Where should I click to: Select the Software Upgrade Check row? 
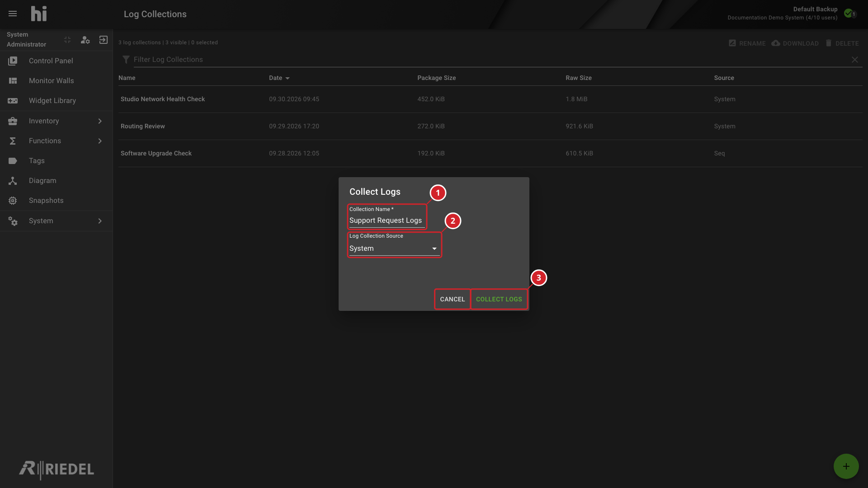(491, 154)
